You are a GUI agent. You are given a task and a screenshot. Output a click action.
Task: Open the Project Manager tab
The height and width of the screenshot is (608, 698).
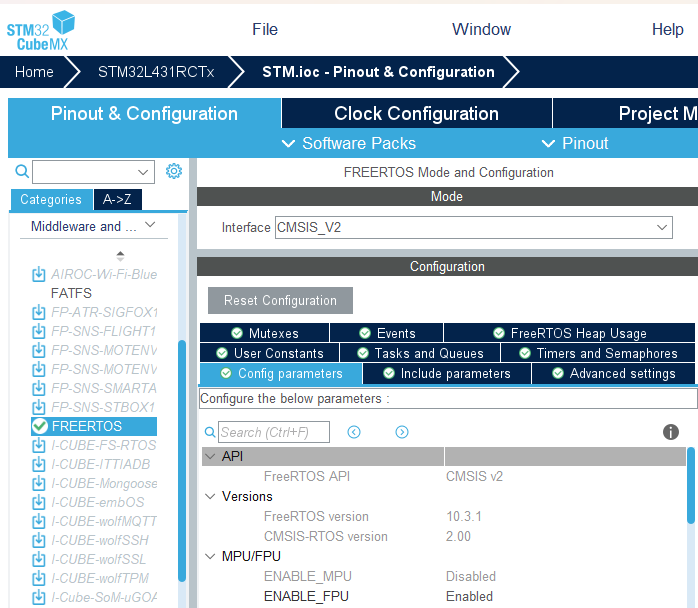pyautogui.click(x=625, y=113)
